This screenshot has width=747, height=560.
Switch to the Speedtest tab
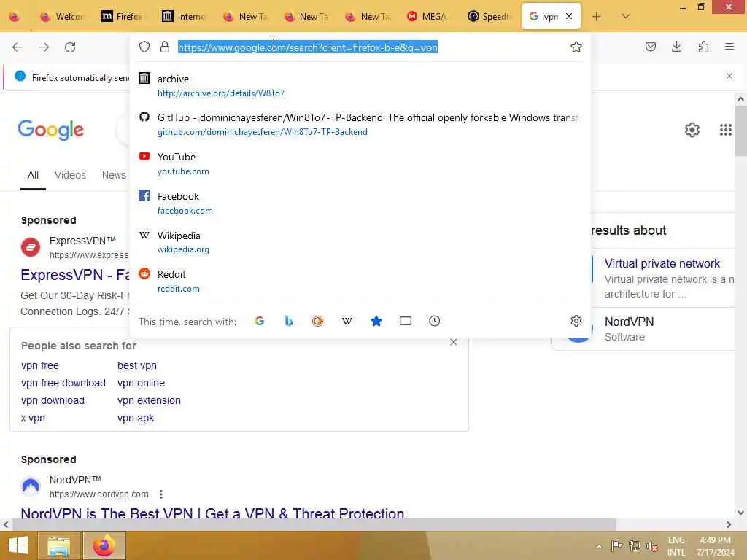pyautogui.click(x=489, y=16)
